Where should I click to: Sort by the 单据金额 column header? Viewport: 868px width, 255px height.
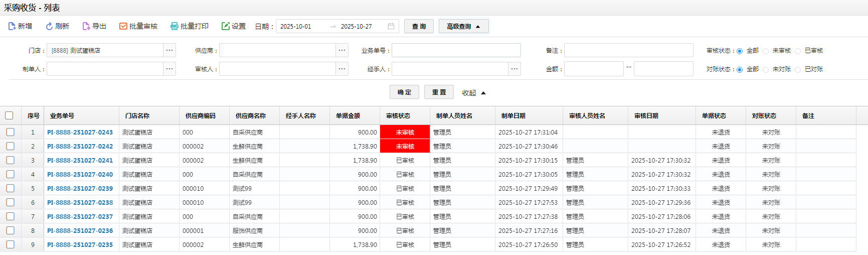(348, 116)
